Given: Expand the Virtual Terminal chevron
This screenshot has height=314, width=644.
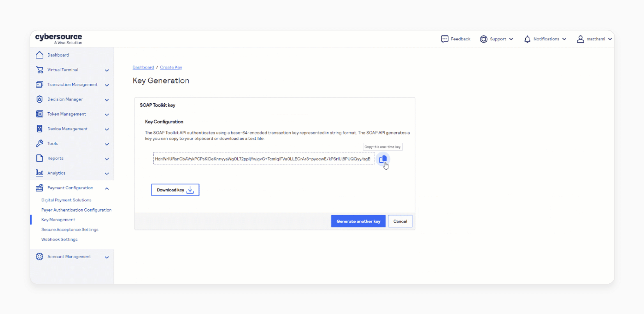Looking at the screenshot, I should tap(107, 70).
